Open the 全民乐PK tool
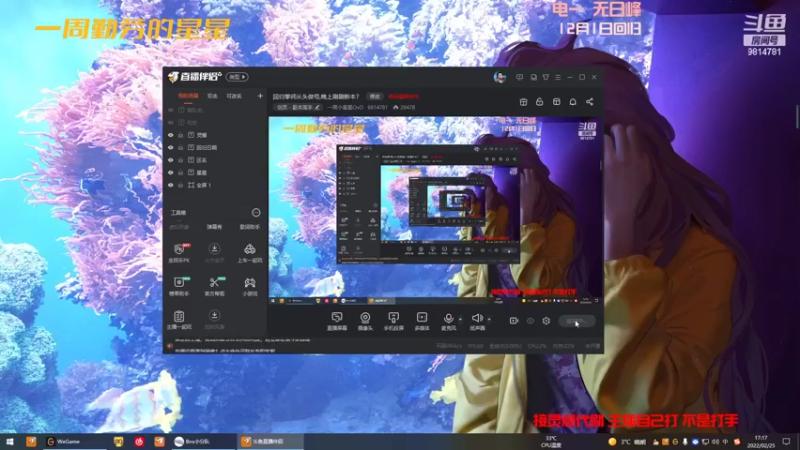The image size is (800, 450). point(179,253)
